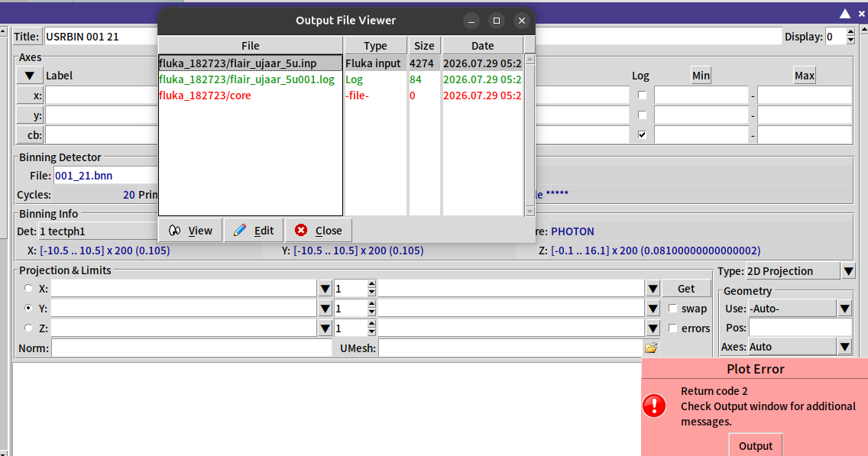Click the Det 1 tectph1 field

(x=99, y=231)
